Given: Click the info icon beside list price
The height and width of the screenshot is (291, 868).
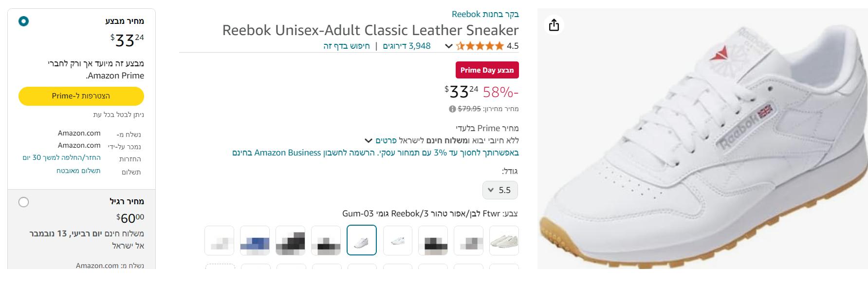Looking at the screenshot, I should [x=452, y=109].
